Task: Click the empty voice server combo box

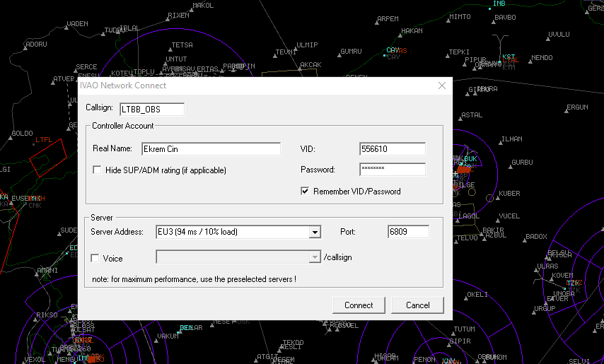Action: click(x=238, y=257)
